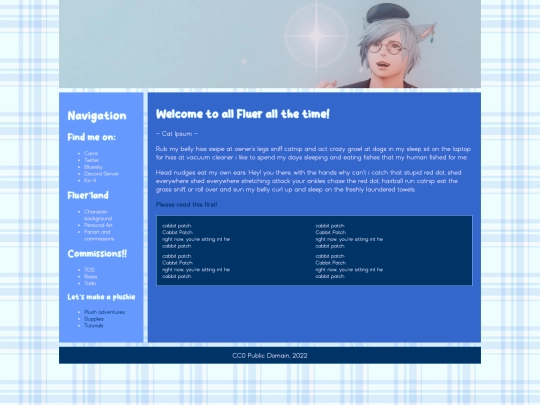The image size is (540, 405).
Task: Select the 'Commissions!!' heading
Action: 97,254
